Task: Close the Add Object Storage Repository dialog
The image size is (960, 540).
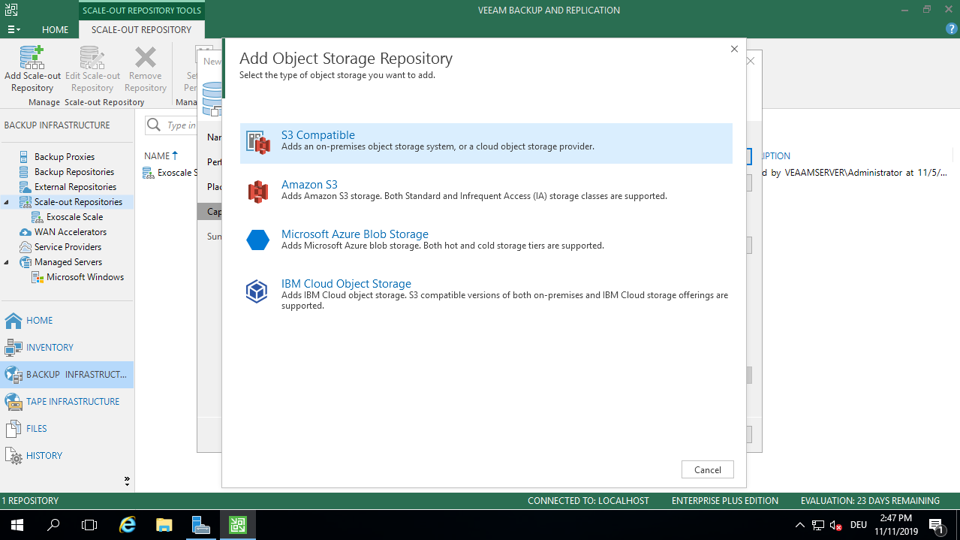Action: (734, 49)
